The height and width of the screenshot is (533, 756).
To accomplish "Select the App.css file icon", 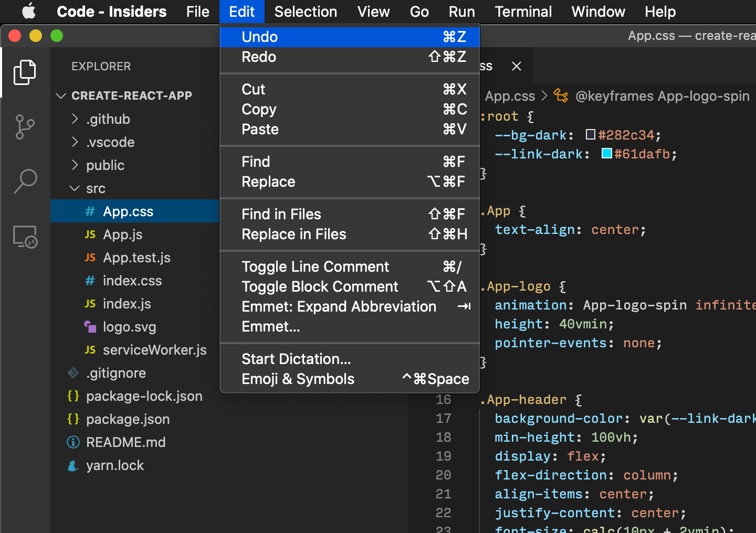I will pos(89,211).
